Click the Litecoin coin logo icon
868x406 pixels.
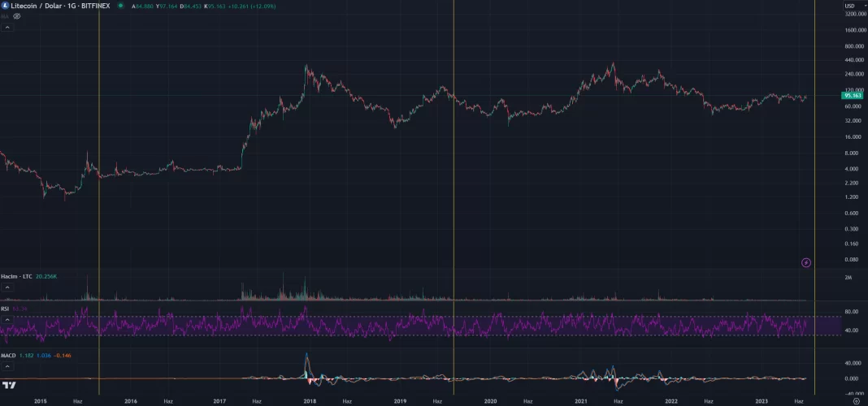pyautogui.click(x=6, y=5)
